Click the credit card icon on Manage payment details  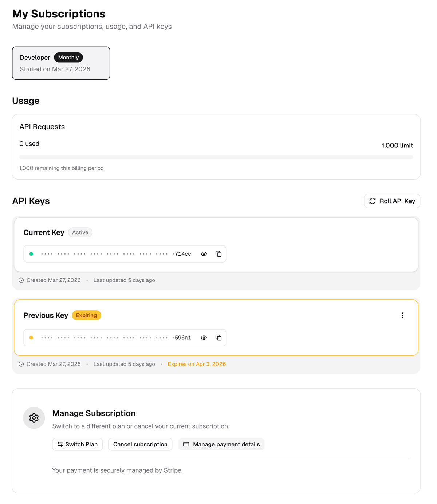point(186,444)
